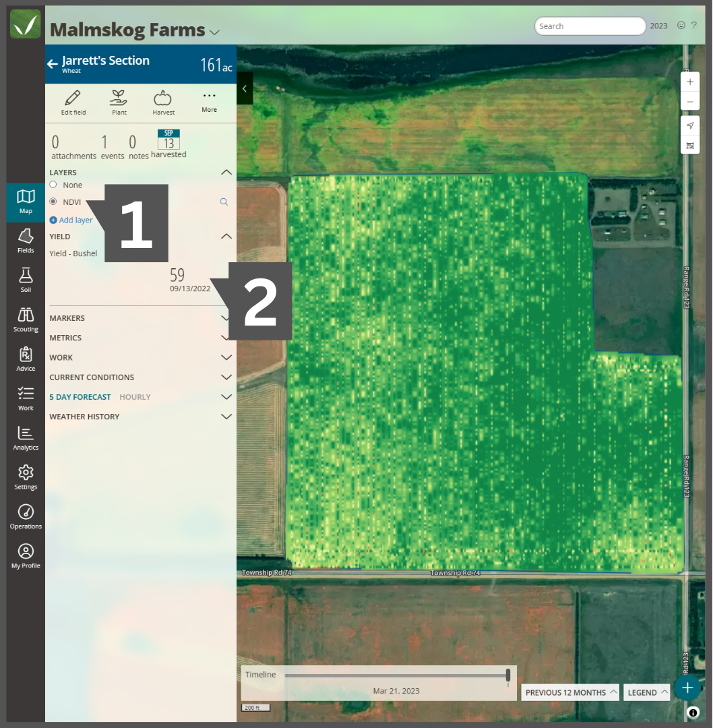This screenshot has height=728, width=713.
Task: Click in the Search field
Action: click(x=590, y=26)
